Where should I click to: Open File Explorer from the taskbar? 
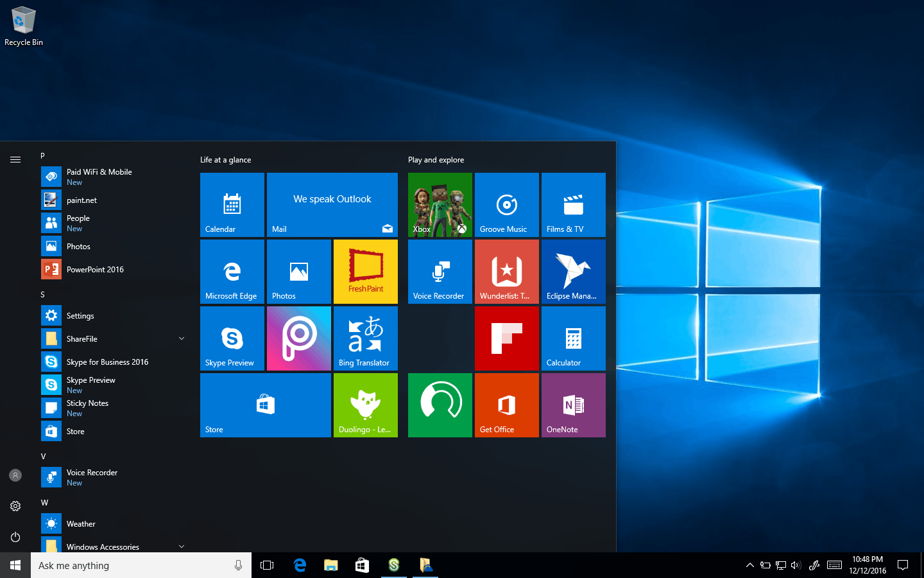coord(330,565)
